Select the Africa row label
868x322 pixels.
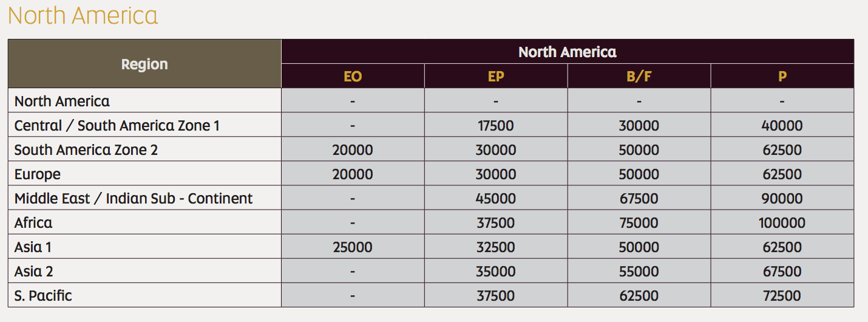(x=33, y=223)
